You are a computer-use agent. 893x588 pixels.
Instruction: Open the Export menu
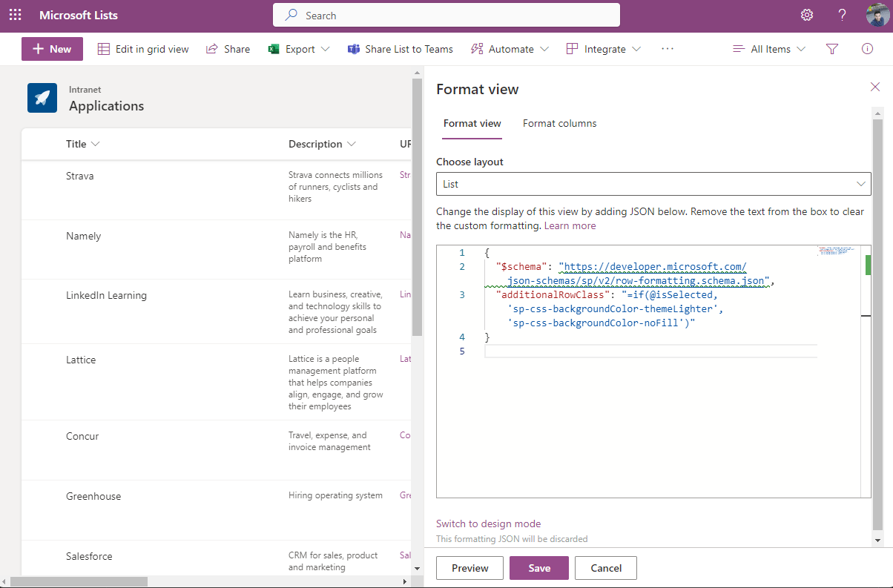coord(297,49)
